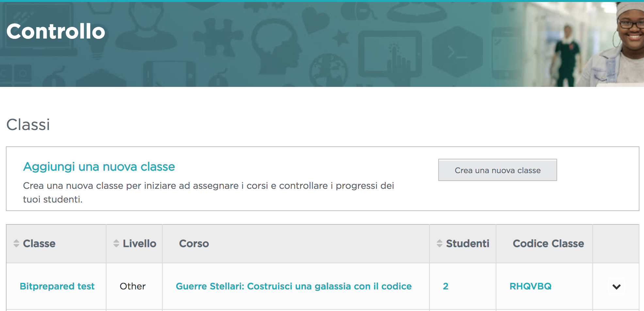Open the Bitprepared test class link
The width and height of the screenshot is (644, 311).
pyautogui.click(x=57, y=286)
